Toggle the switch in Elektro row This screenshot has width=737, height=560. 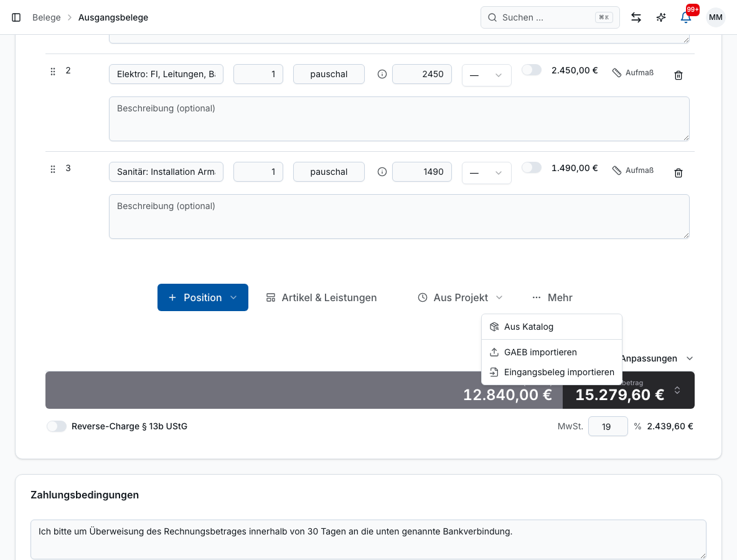532,70
